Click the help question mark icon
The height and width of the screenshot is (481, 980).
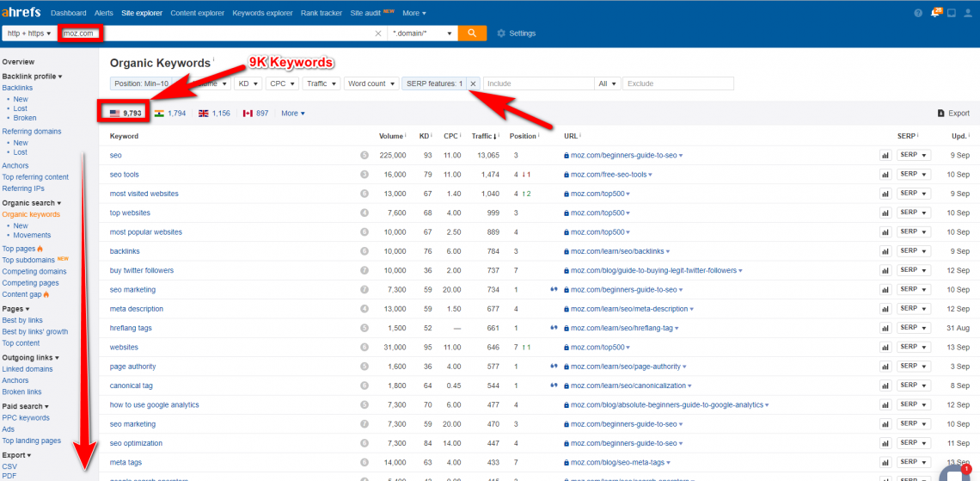(918, 13)
